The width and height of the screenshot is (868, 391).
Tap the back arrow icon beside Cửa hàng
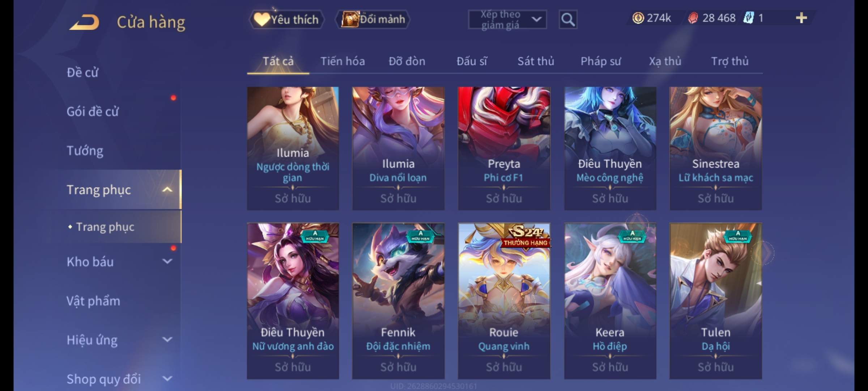pos(85,22)
